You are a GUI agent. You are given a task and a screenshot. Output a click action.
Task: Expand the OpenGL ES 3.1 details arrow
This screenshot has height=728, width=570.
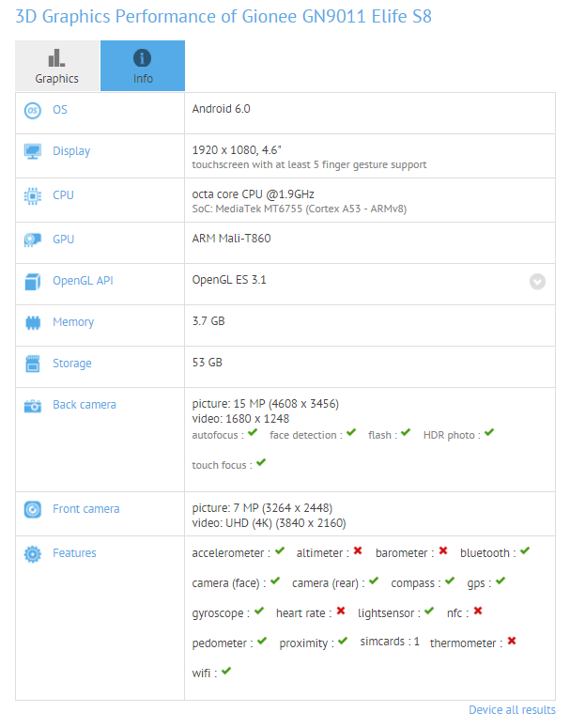(537, 282)
